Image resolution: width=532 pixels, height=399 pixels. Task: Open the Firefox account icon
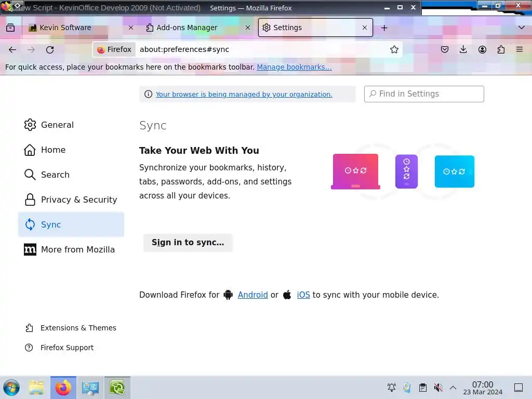[x=482, y=49]
